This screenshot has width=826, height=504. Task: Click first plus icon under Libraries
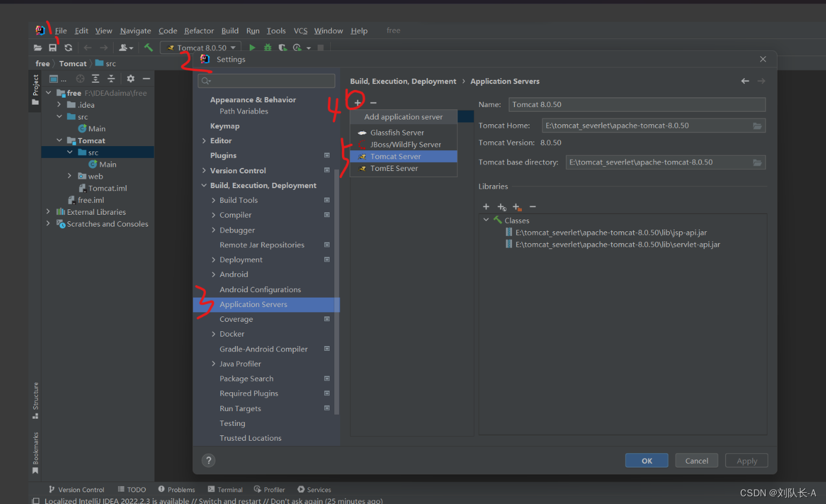click(486, 206)
